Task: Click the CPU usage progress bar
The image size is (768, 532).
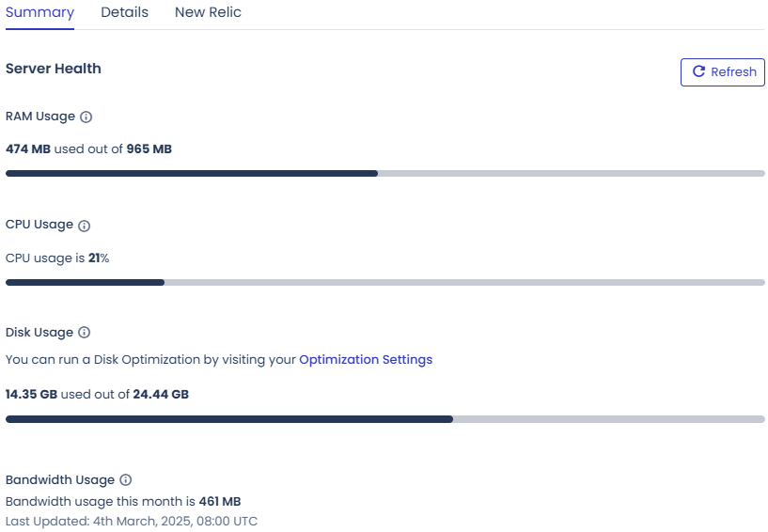Action: point(385,283)
